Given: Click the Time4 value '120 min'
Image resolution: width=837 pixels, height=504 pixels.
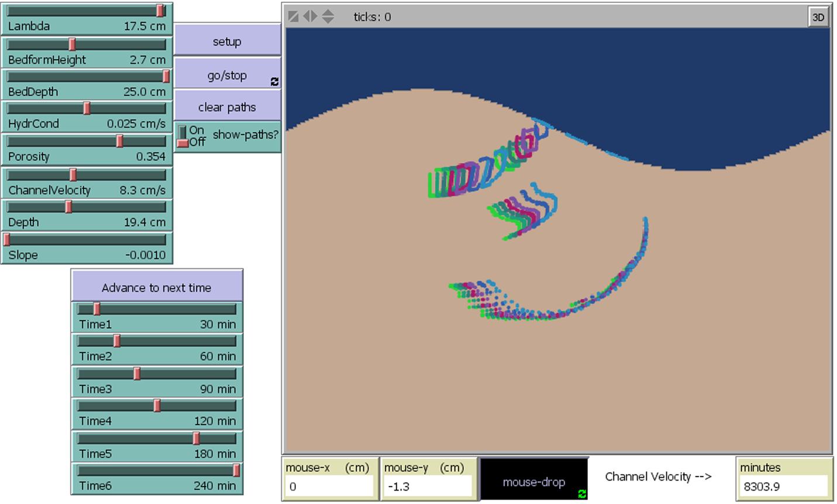Looking at the screenshot, I should tap(215, 421).
